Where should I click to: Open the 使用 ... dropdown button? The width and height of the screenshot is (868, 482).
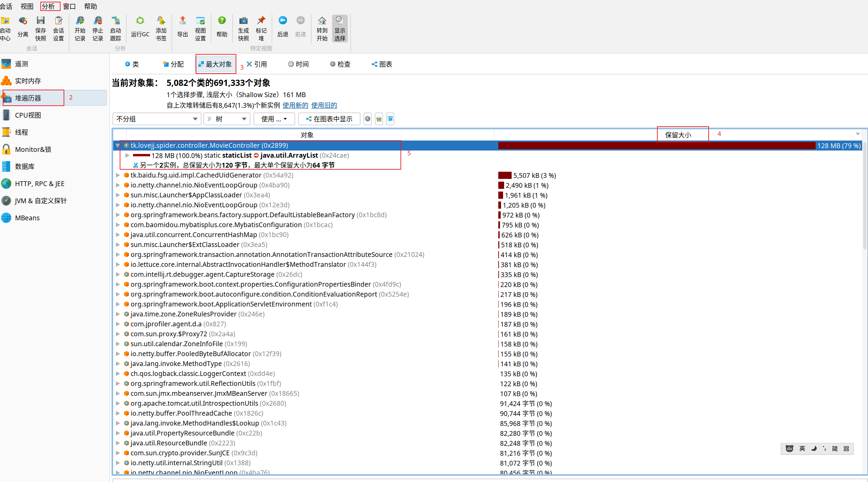click(274, 119)
